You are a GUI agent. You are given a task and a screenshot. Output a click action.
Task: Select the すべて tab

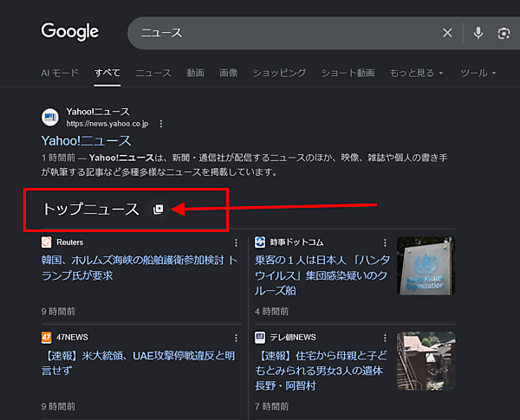point(107,73)
